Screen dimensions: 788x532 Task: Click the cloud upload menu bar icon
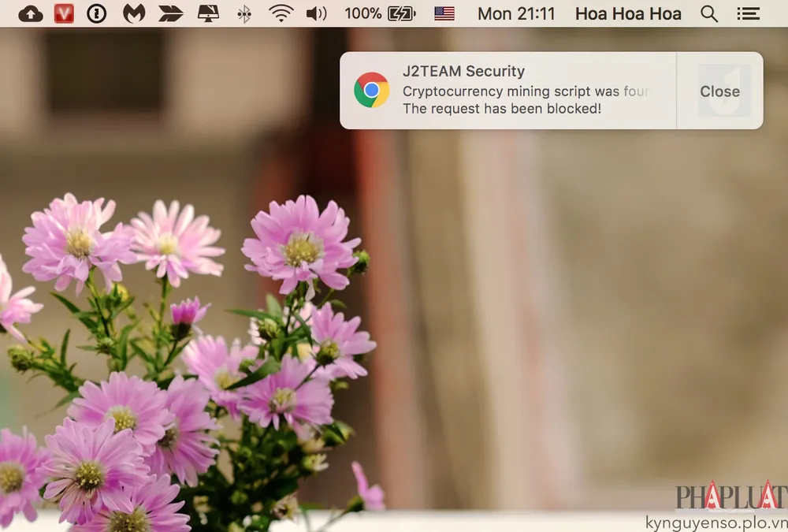[30, 13]
